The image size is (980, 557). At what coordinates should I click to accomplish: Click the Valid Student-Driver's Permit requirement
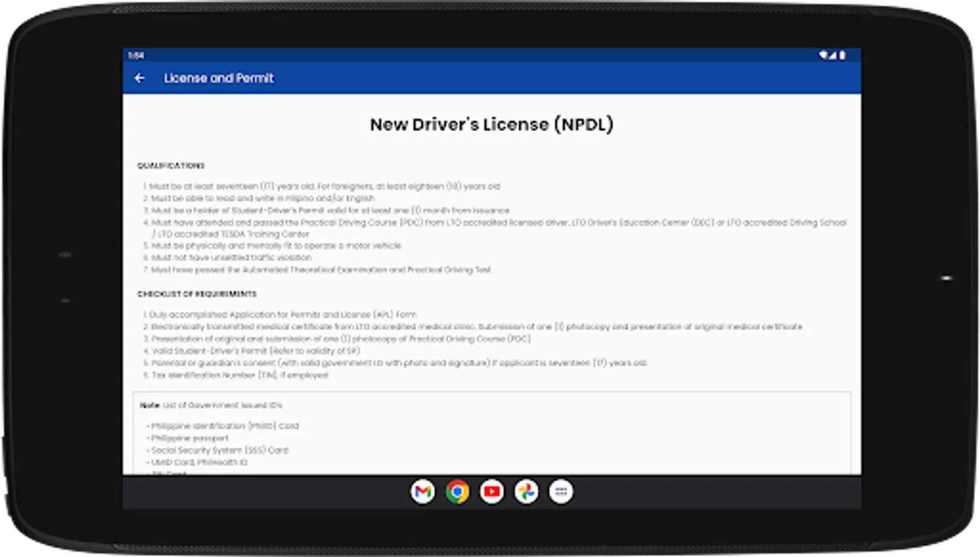[255, 351]
